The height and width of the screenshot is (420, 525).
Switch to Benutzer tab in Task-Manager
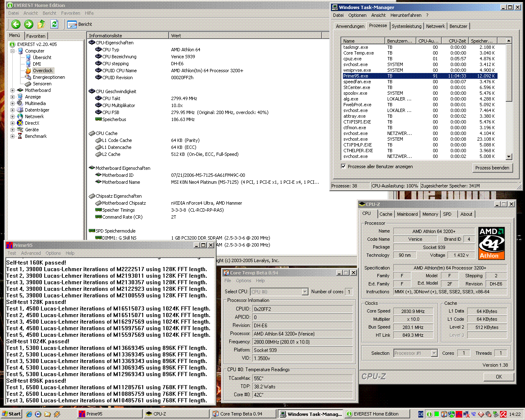click(x=458, y=26)
